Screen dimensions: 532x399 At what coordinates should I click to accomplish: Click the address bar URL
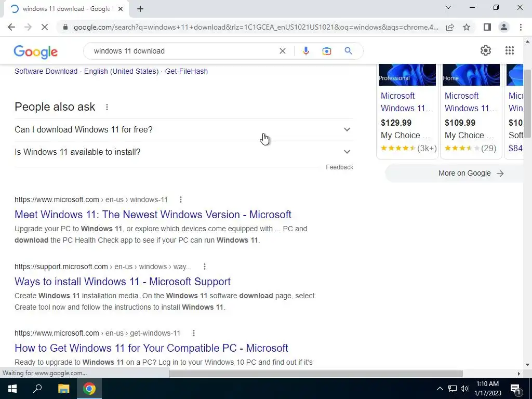point(256,27)
